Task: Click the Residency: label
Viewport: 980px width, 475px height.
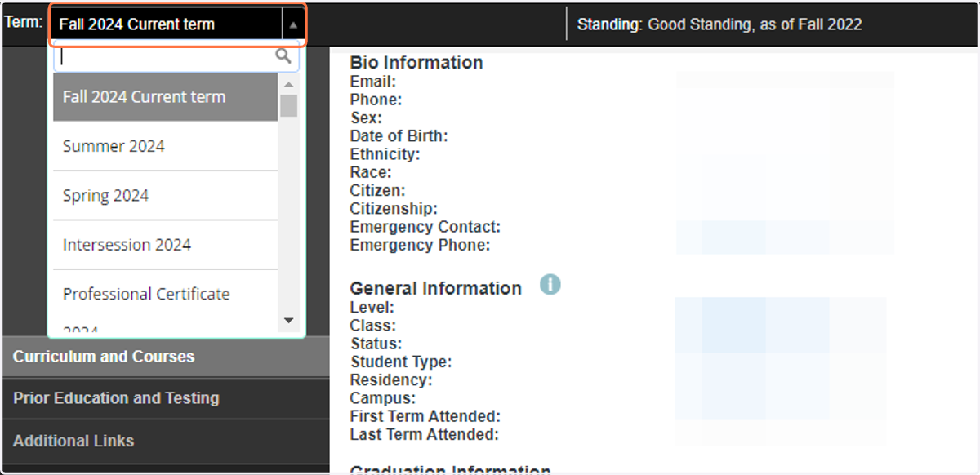Action: (391, 380)
